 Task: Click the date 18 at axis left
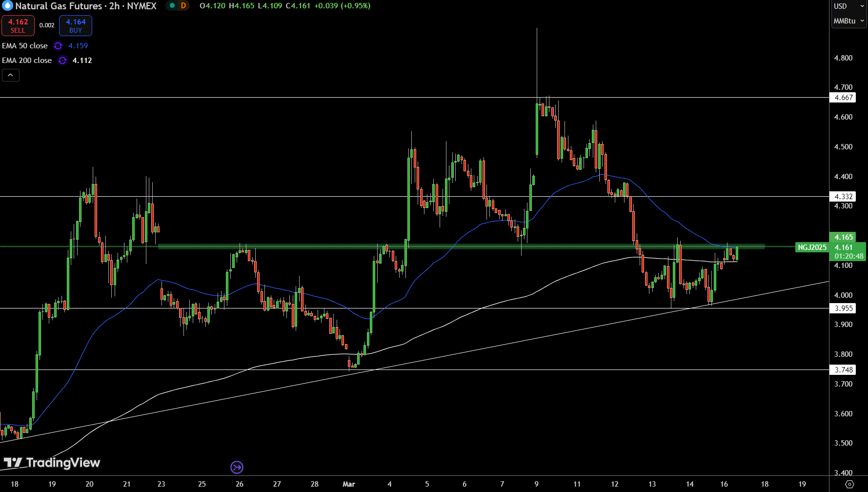pyautogui.click(x=15, y=484)
